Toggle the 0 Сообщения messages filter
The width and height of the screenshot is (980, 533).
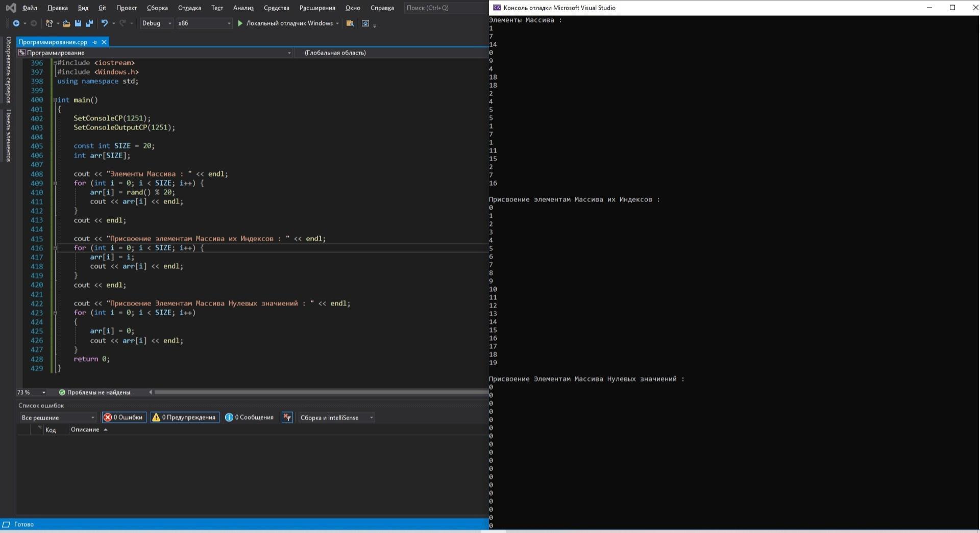tap(250, 417)
